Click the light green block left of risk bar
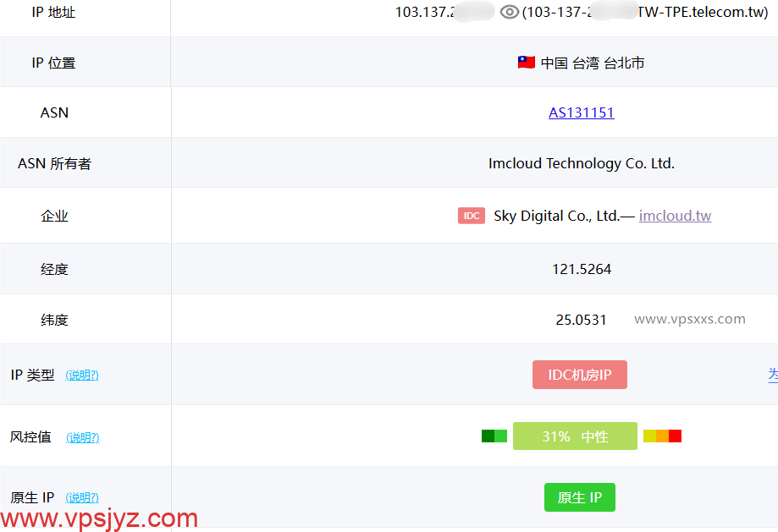 click(x=499, y=436)
